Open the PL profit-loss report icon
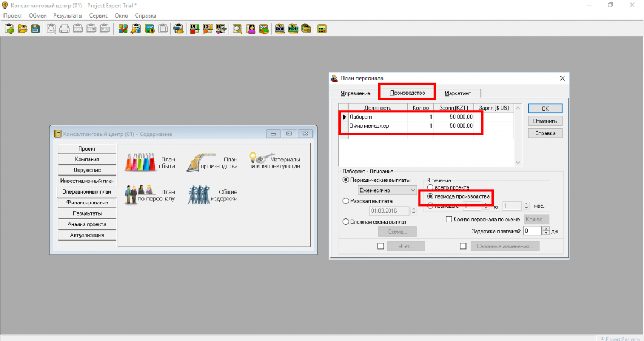The image size is (644, 341). [x=194, y=29]
